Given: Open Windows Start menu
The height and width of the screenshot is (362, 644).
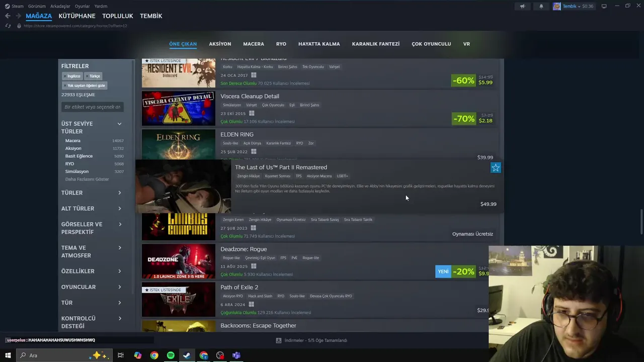Looking at the screenshot, I should (x=8, y=355).
